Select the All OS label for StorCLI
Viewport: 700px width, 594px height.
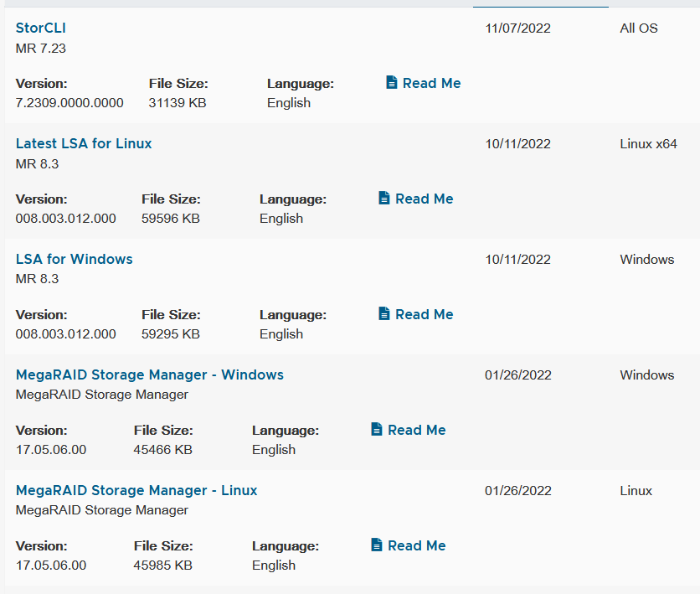pos(638,28)
